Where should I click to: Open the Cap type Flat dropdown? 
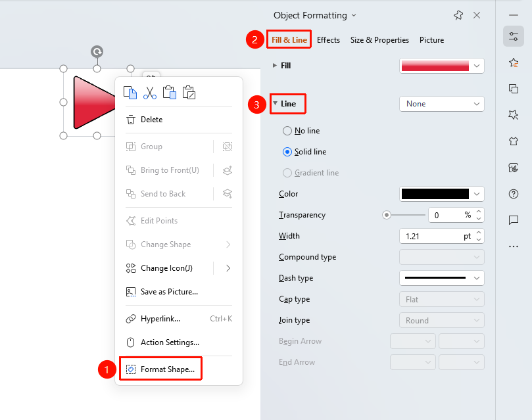tap(441, 299)
